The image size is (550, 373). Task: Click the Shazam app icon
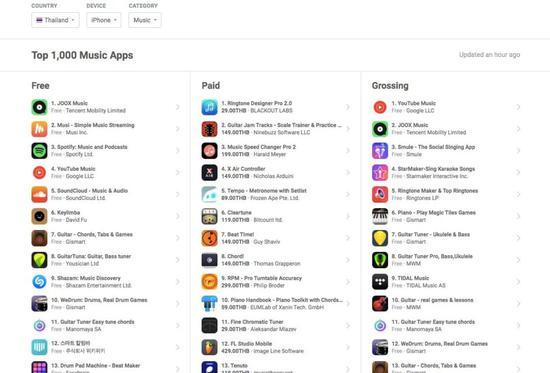pos(39,282)
